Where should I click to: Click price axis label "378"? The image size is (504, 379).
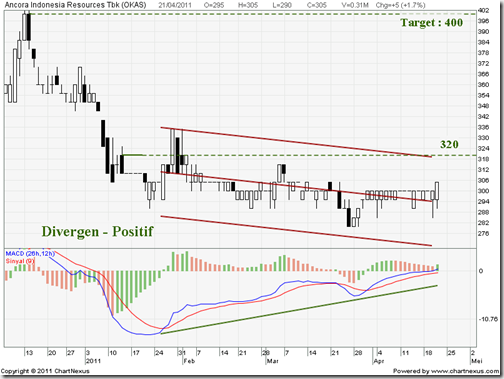tap(483, 53)
